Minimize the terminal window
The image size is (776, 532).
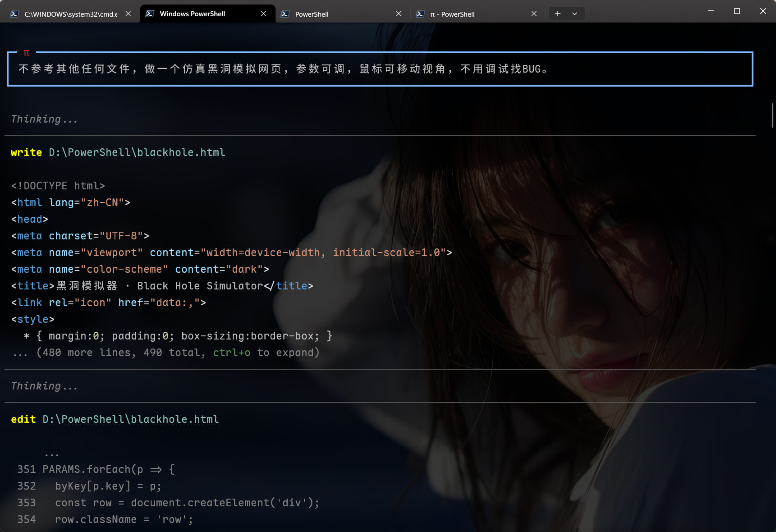tap(711, 11)
